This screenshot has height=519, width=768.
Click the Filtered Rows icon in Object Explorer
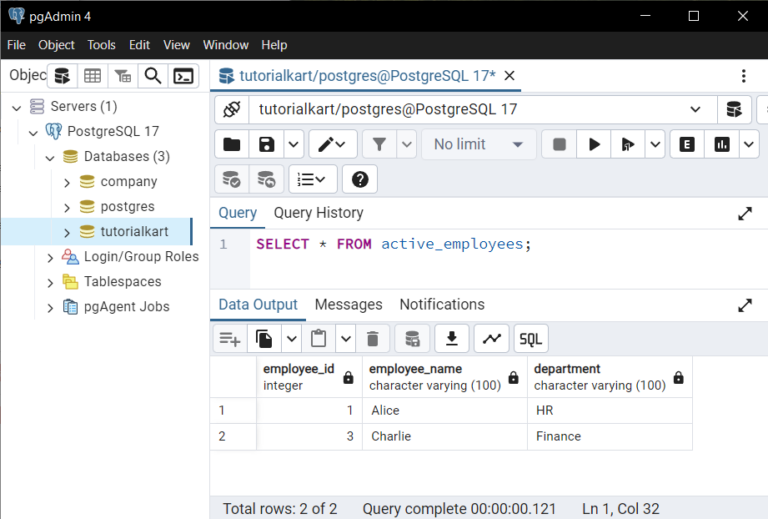[x=123, y=76]
